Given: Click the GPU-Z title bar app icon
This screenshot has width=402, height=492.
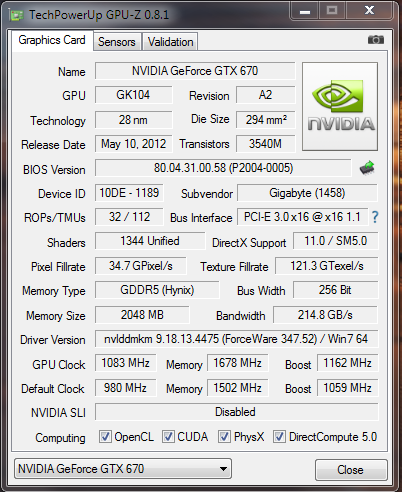Looking at the screenshot, I should coord(16,15).
